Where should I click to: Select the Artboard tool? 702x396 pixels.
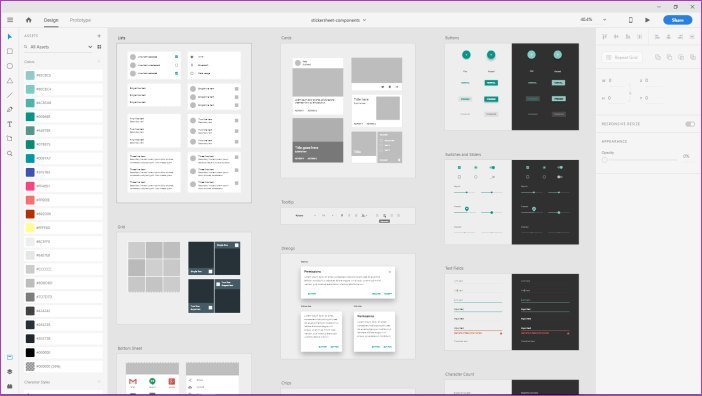click(x=10, y=139)
